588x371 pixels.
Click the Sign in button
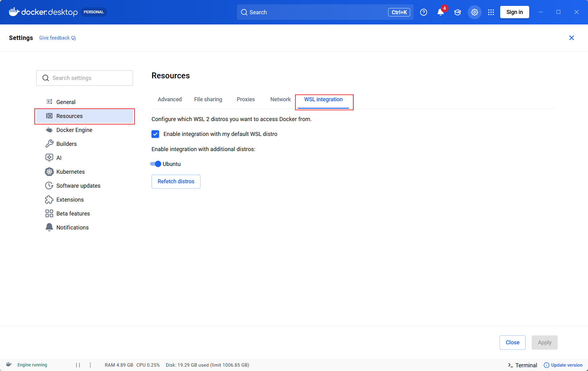point(514,12)
